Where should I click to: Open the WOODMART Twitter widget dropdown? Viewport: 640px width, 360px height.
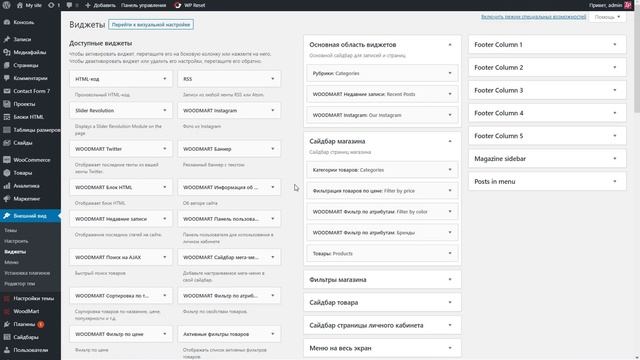[164, 149]
